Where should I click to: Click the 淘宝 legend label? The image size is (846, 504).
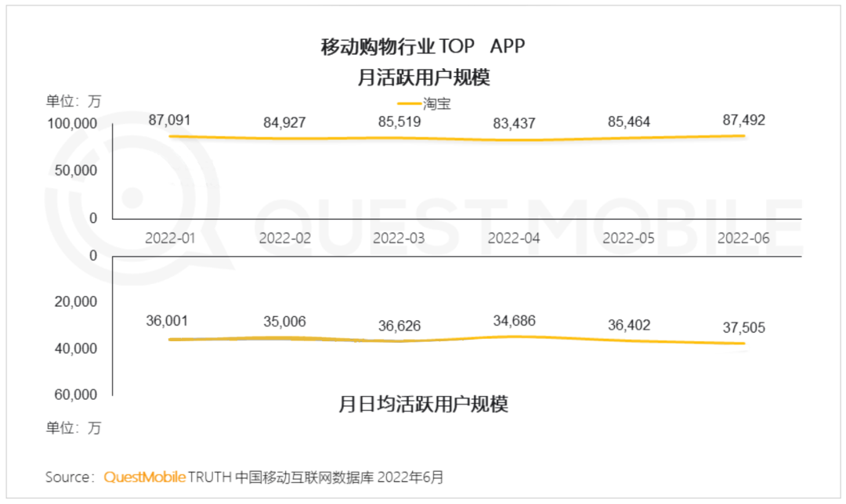click(x=436, y=103)
